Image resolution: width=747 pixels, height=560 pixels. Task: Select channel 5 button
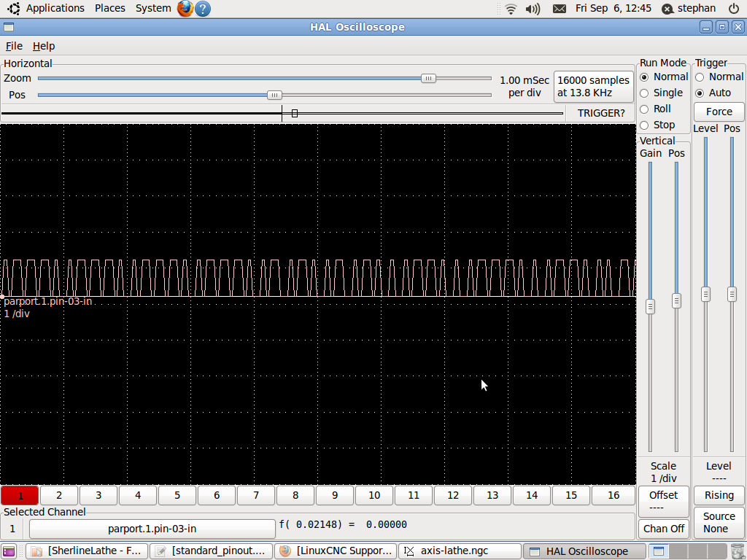pyautogui.click(x=177, y=496)
